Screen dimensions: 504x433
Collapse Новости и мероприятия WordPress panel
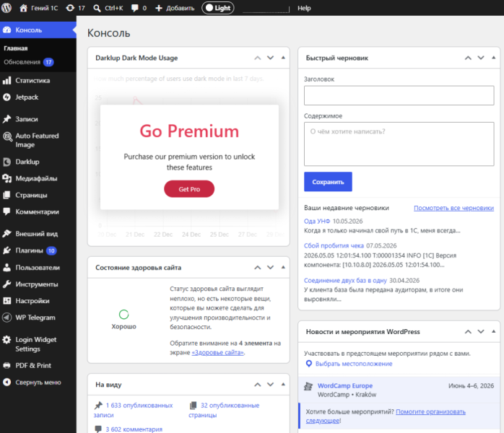click(x=494, y=331)
